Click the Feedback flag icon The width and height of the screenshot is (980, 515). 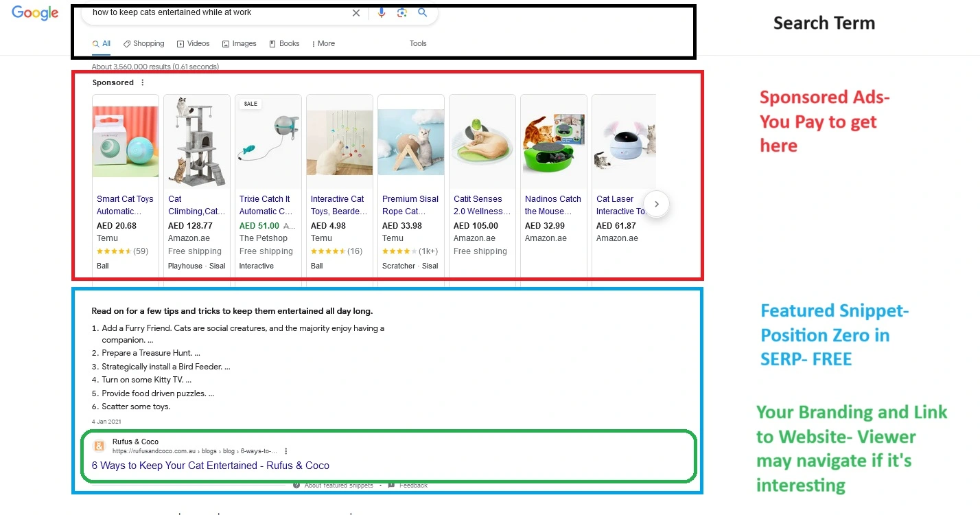391,485
